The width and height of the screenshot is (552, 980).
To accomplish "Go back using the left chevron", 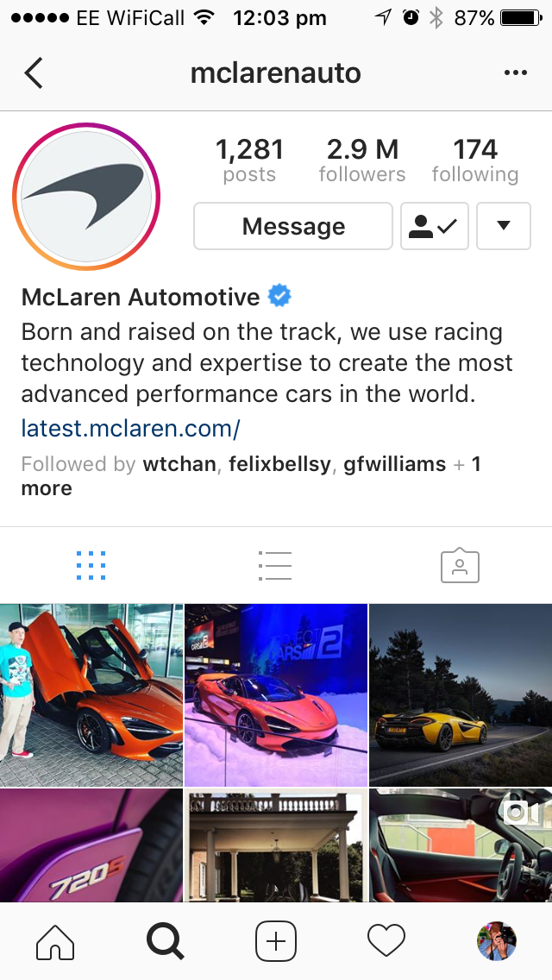I will pos(33,73).
